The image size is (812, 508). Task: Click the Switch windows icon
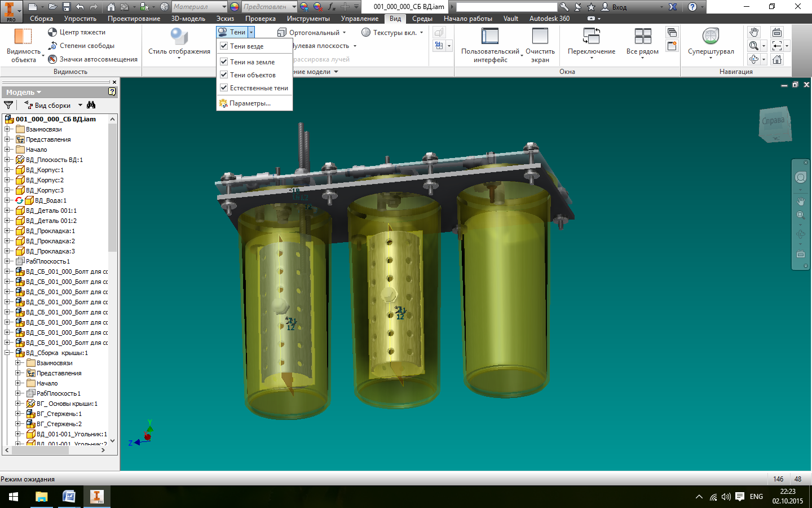(592, 36)
